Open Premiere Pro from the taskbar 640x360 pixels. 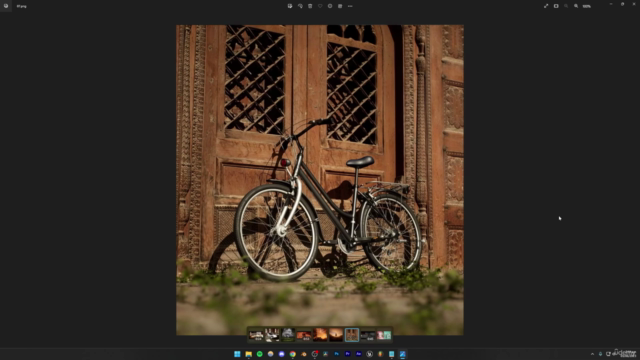point(348,354)
